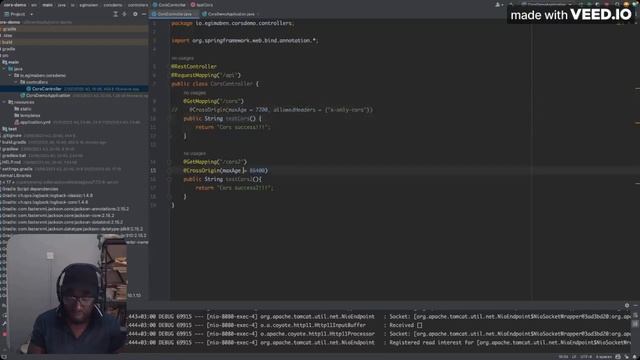The width and height of the screenshot is (640, 360).
Task: Select the logback-core:1.4.8 library entry
Action: point(44,202)
